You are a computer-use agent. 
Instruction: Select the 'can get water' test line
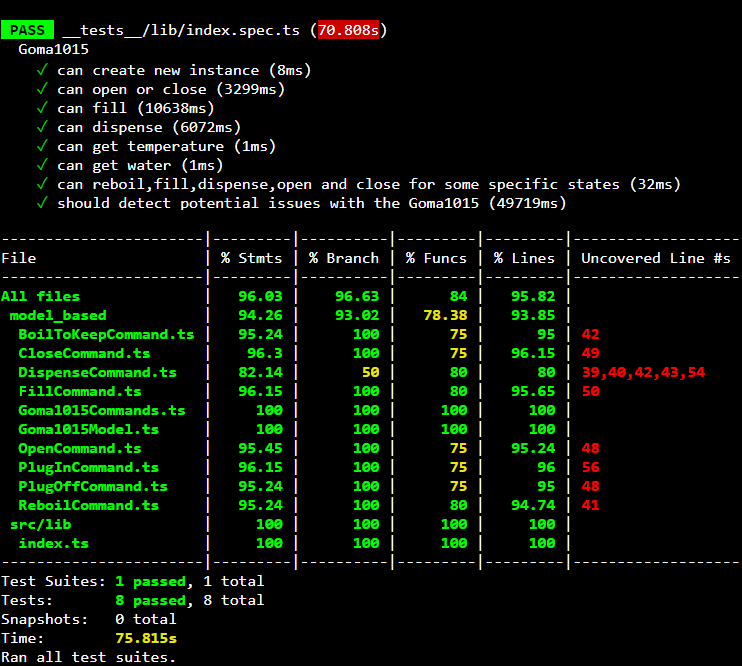[130, 165]
